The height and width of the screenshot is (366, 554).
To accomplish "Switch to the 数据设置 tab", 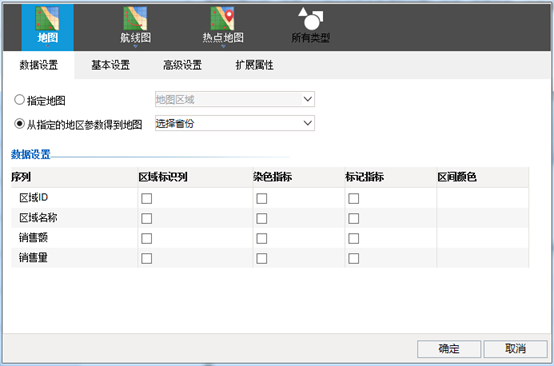I will 39,65.
